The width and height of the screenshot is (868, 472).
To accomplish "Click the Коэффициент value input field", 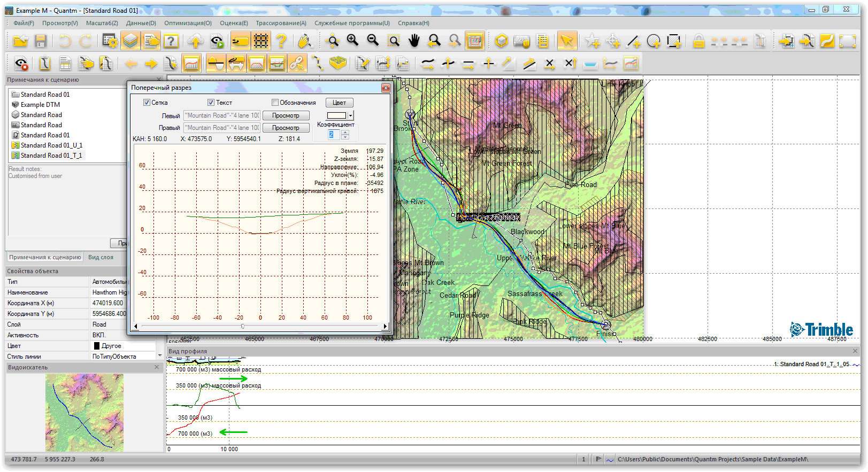I will coord(334,135).
